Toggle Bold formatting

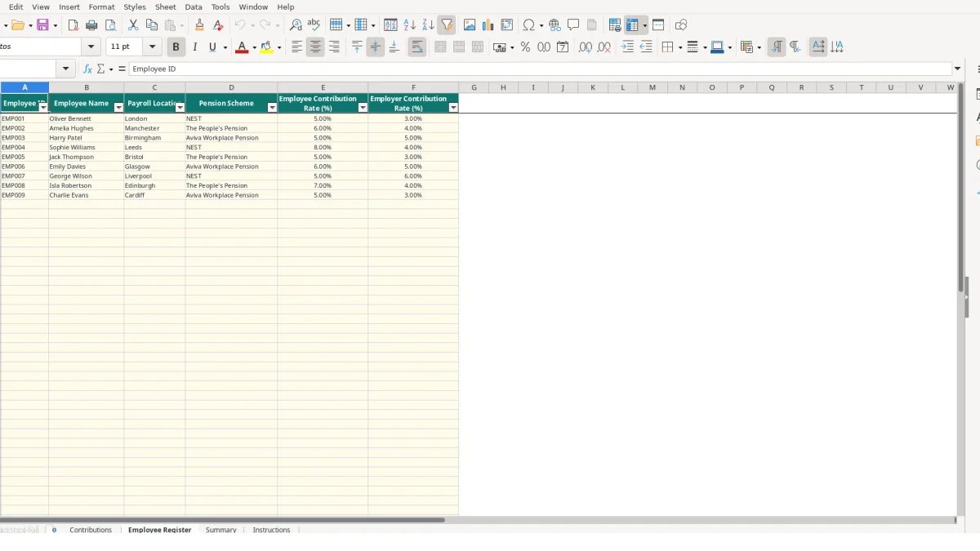point(175,47)
